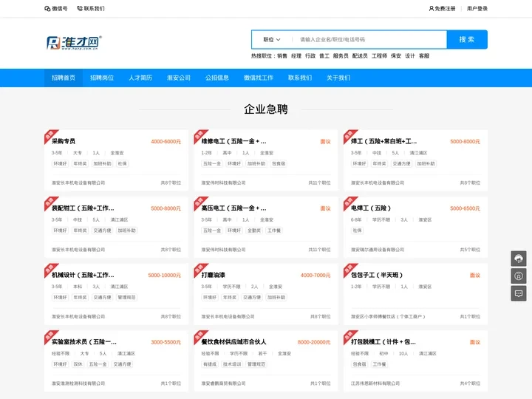Open the message chat floating icon
This screenshot has height=399, width=532.
(x=519, y=293)
